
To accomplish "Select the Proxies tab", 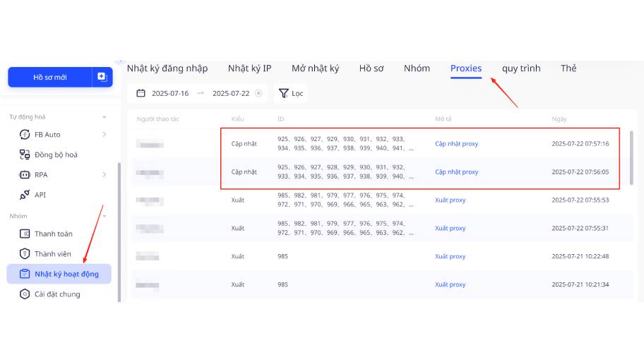I will point(466,68).
